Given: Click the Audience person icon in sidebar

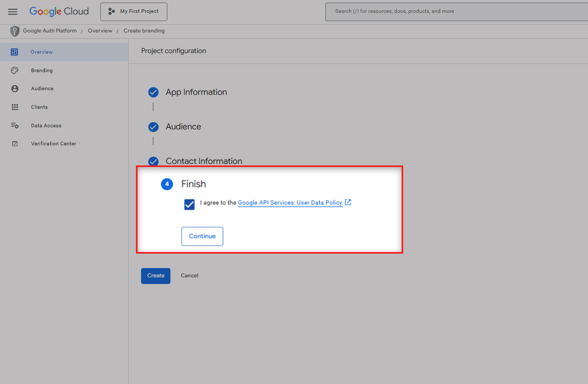Looking at the screenshot, I should point(15,89).
